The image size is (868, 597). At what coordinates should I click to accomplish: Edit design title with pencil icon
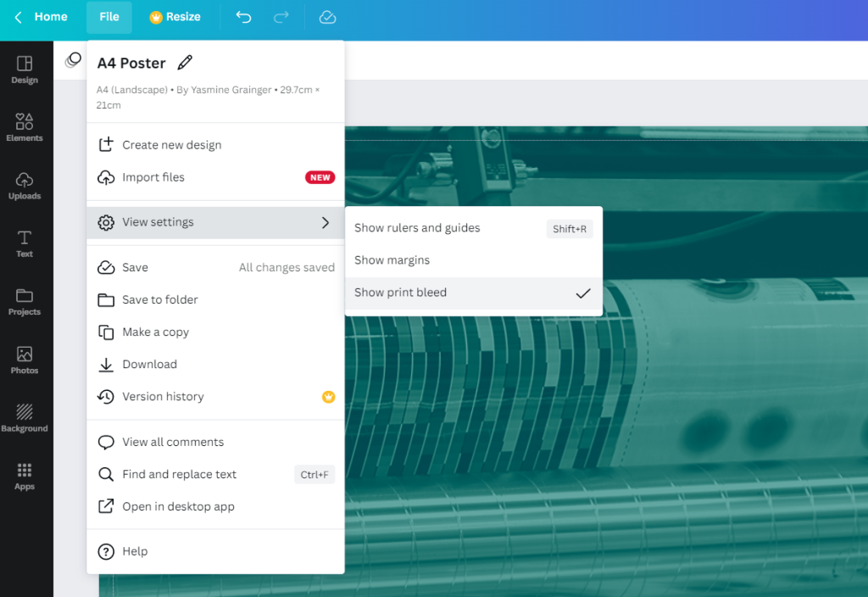[185, 63]
